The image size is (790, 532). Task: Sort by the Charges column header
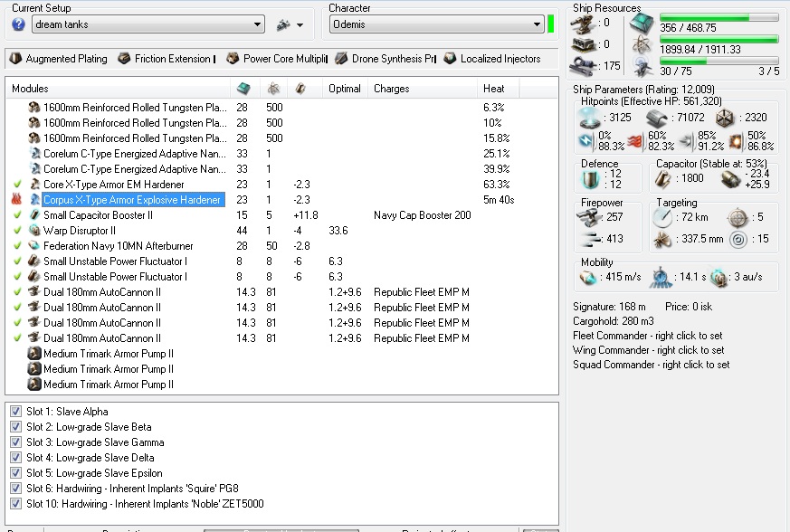[423, 89]
